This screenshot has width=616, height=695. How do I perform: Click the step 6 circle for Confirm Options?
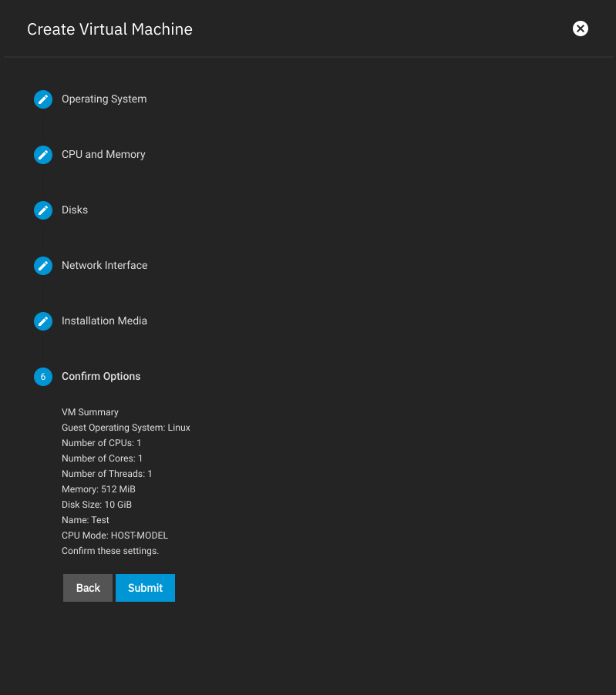[x=43, y=376]
